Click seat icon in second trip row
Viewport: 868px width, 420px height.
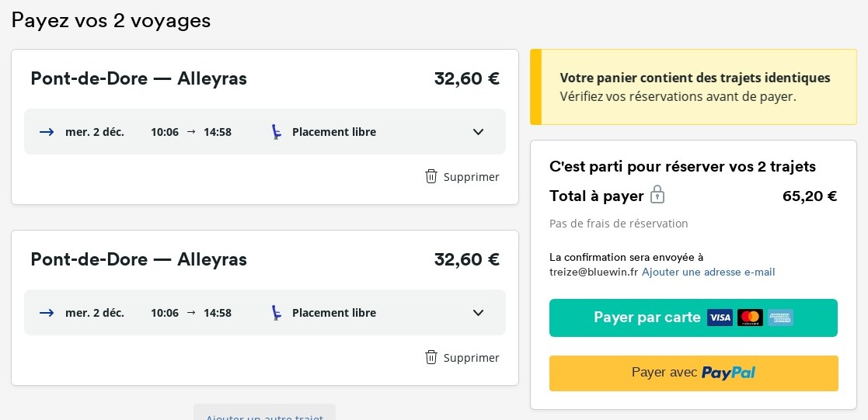pyautogui.click(x=276, y=313)
